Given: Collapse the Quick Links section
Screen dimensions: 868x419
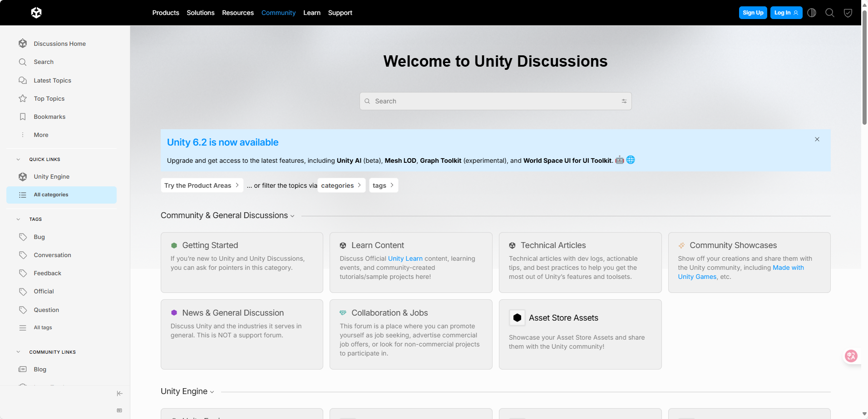Looking at the screenshot, I should (19, 159).
